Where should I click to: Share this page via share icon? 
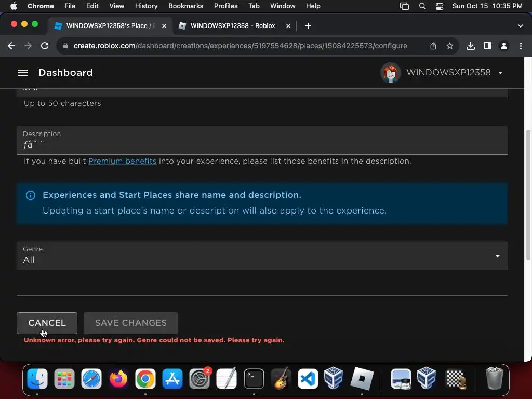click(433, 46)
